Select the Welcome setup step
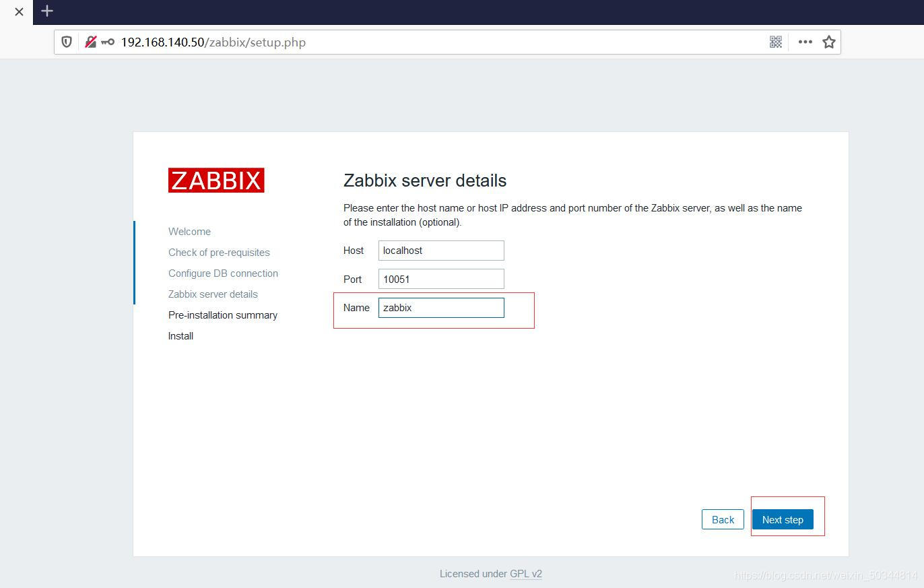The image size is (924, 588). point(189,232)
